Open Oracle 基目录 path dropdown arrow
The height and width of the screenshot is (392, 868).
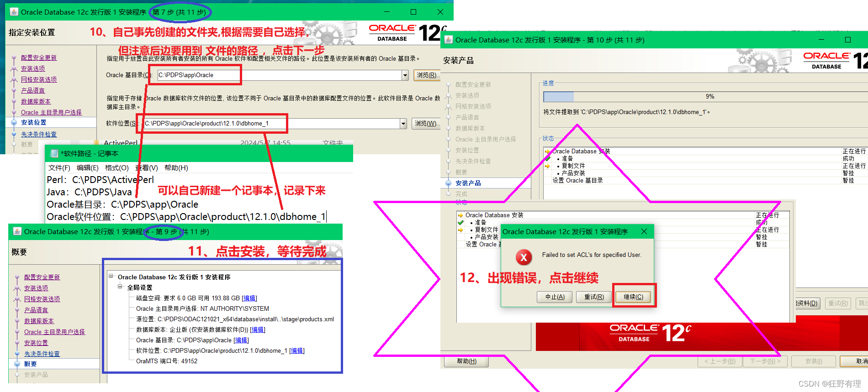[405, 75]
